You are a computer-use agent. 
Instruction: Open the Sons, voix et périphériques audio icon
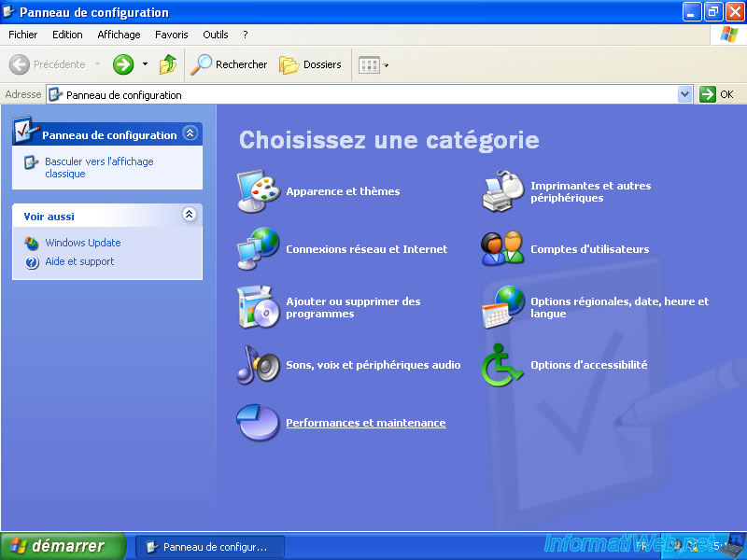(259, 365)
